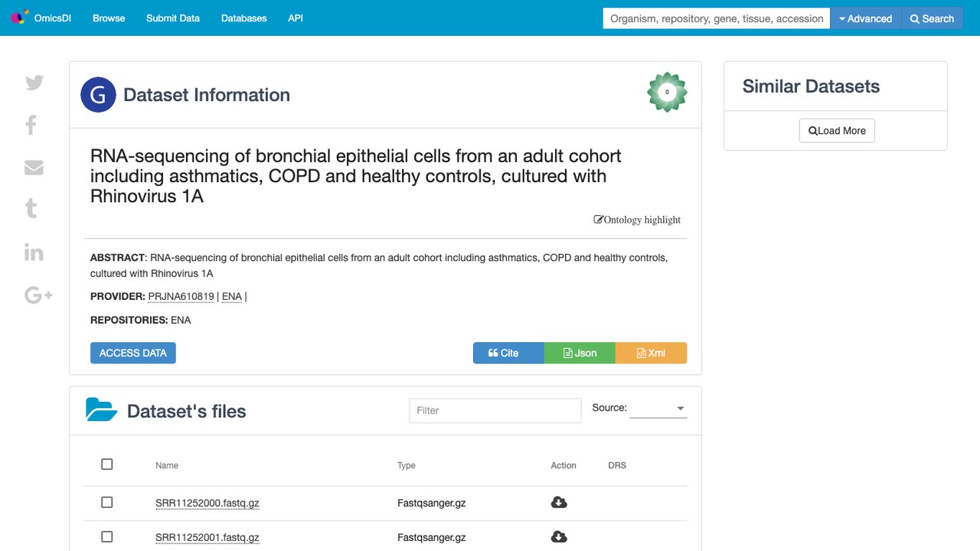Click the DRS column header

[617, 465]
